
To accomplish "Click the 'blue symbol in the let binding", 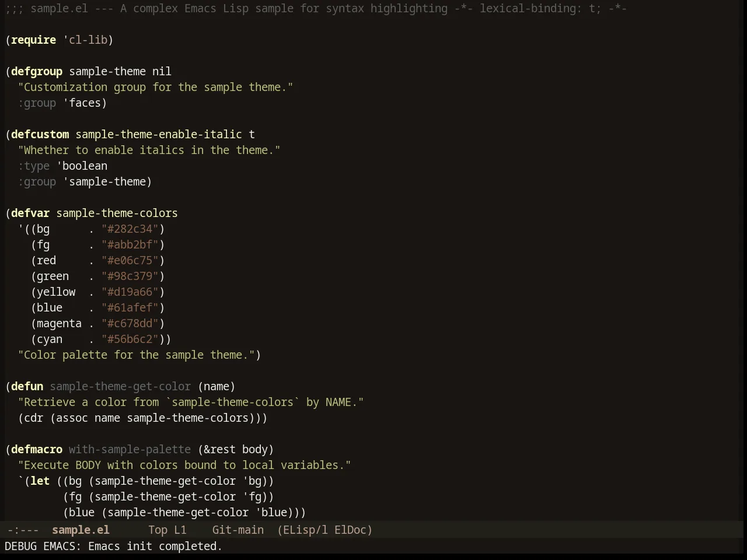I will coord(271,513).
